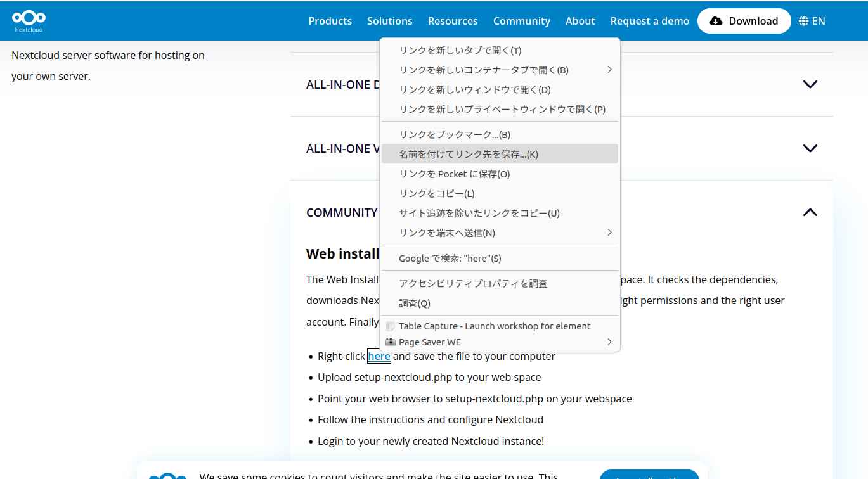The height and width of the screenshot is (479, 868).
Task: Select リンクをコピー(L)
Action: pyautogui.click(x=500, y=194)
